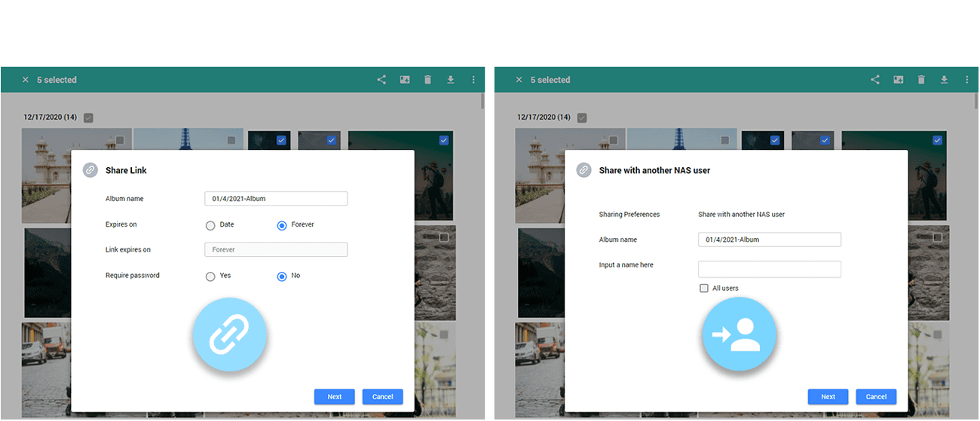Viewport: 980px width, 421px height.
Task: Click Cancel in the Share Link dialog
Action: [x=382, y=397]
